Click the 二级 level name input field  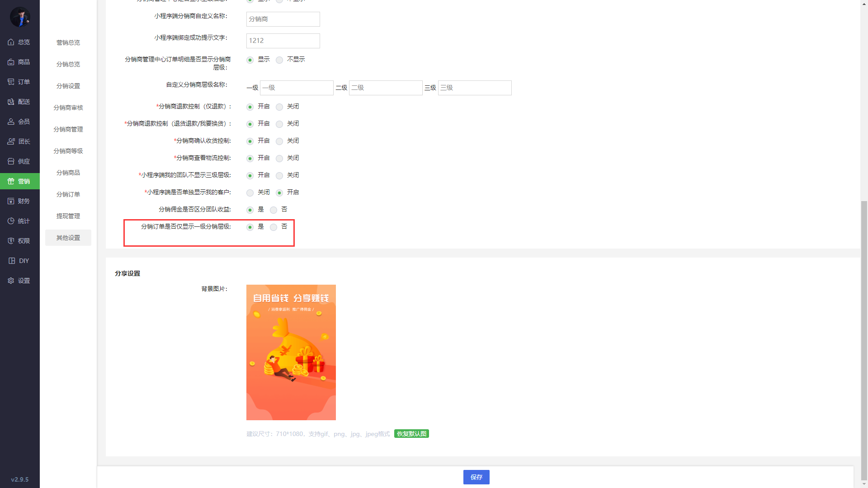click(386, 88)
